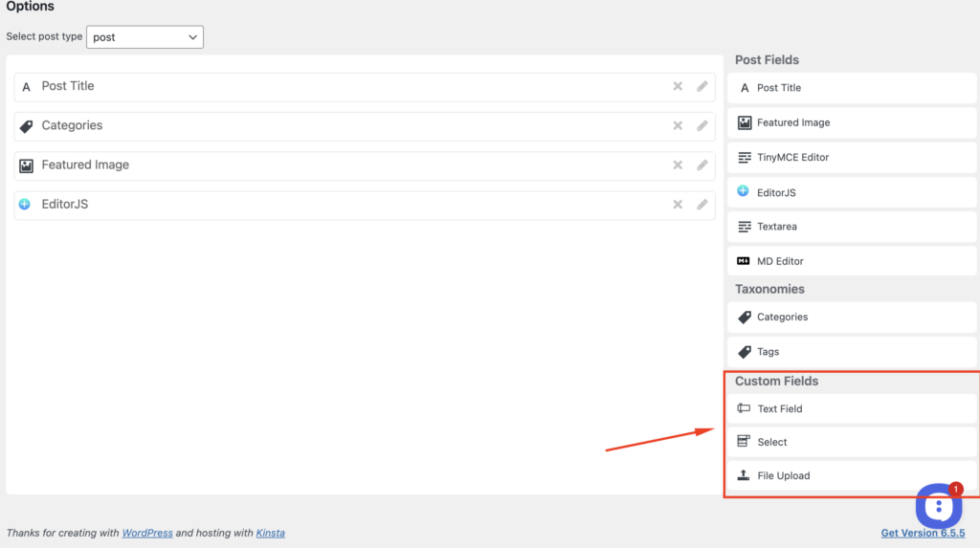Remove the EditorJS field with X icon
The width and height of the screenshot is (980, 548).
point(678,205)
